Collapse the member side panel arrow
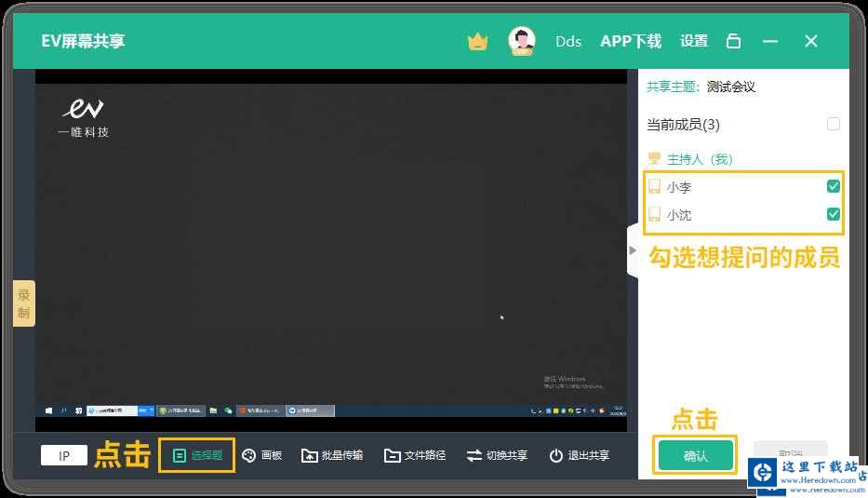The image size is (868, 498). tap(633, 250)
